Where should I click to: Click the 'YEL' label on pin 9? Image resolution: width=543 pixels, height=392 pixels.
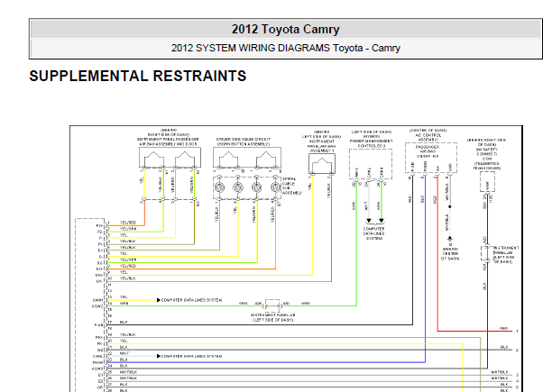pos(124,272)
